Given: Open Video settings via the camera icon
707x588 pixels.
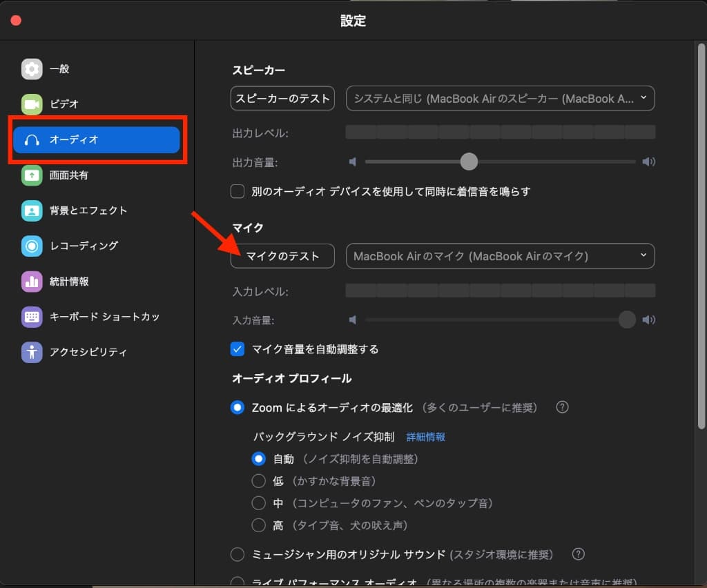Looking at the screenshot, I should (32, 104).
